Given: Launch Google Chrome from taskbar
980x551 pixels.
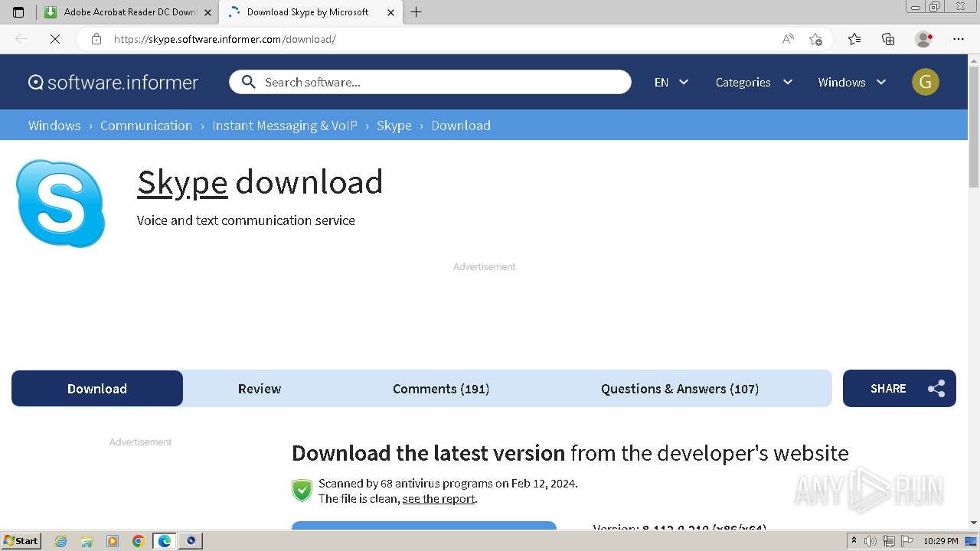Looking at the screenshot, I should [139, 541].
